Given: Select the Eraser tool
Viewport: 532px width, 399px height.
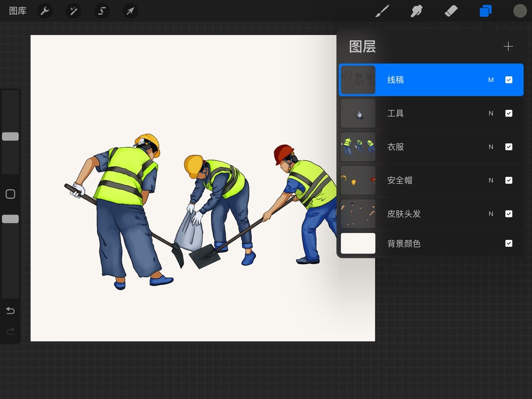Looking at the screenshot, I should click(x=451, y=11).
